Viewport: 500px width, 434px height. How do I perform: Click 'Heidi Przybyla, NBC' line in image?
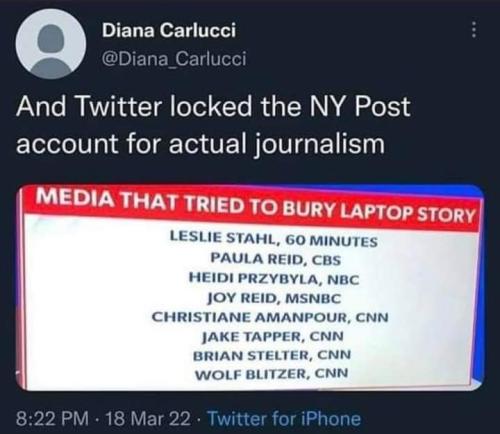pos(274,278)
